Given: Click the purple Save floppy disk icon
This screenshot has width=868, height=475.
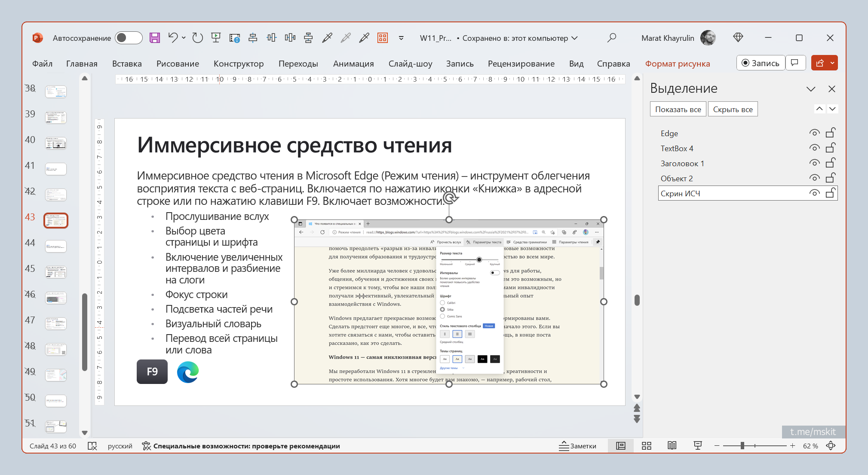Looking at the screenshot, I should 154,38.
